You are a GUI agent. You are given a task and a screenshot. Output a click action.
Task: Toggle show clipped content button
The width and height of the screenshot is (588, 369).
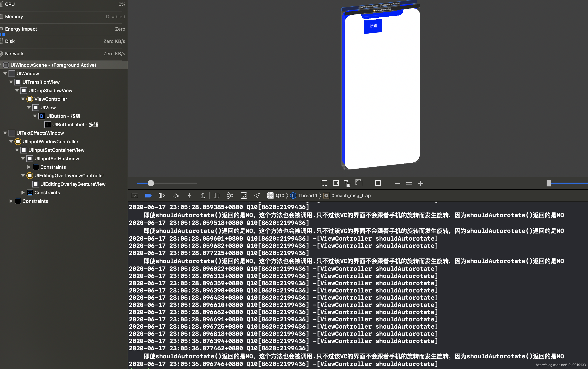tap(324, 183)
